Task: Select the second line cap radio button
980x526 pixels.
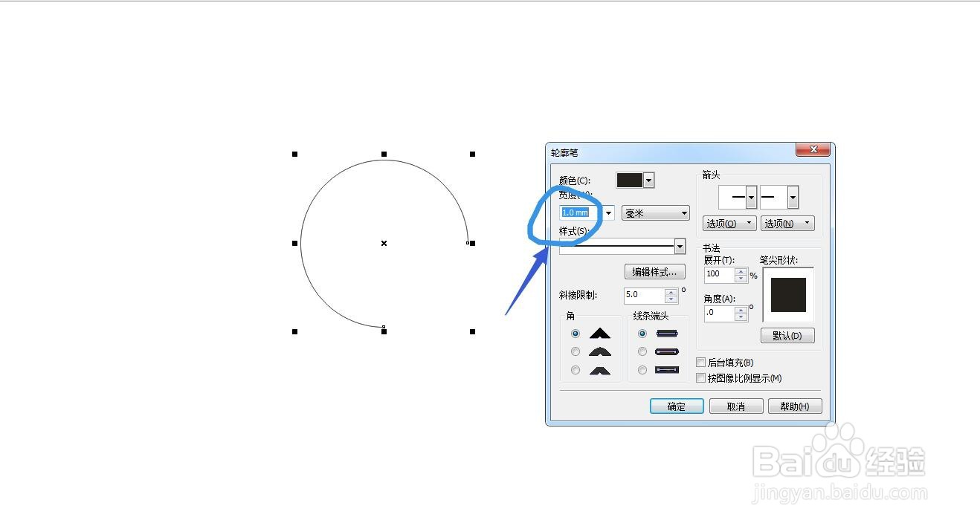Action: (642, 351)
